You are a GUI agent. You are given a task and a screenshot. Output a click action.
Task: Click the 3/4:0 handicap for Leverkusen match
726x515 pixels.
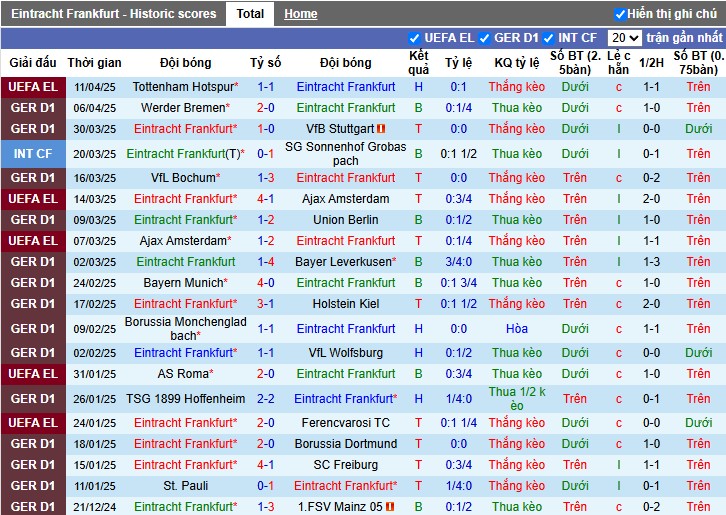coord(458,262)
